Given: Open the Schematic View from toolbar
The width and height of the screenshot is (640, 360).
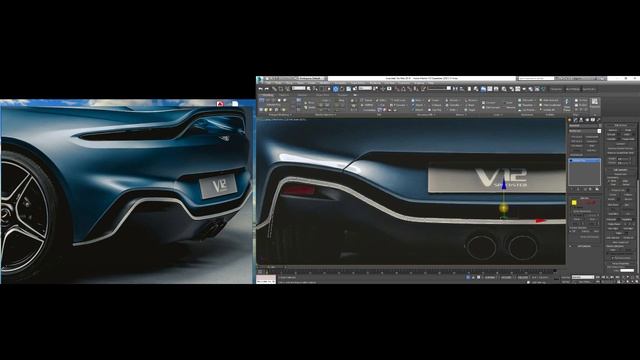Looking at the screenshot, I should click(x=496, y=89).
